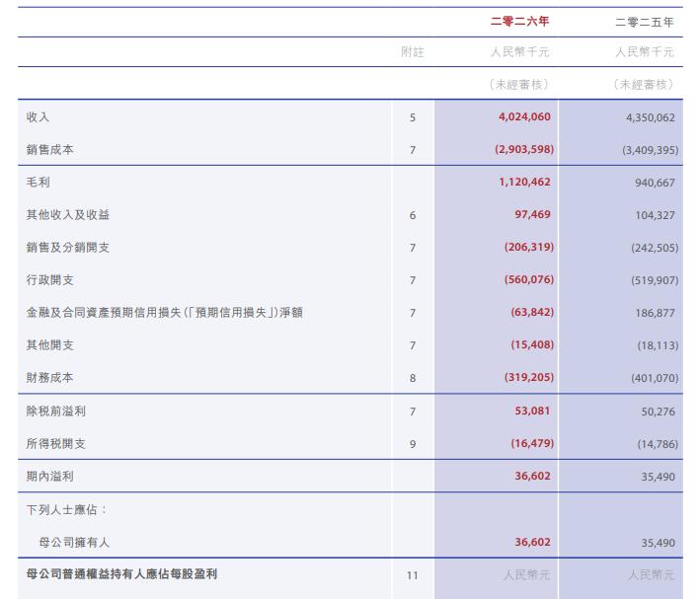Click the cost of sales figure (2,903,598)
The width and height of the screenshot is (700, 599).
pyautogui.click(x=524, y=150)
